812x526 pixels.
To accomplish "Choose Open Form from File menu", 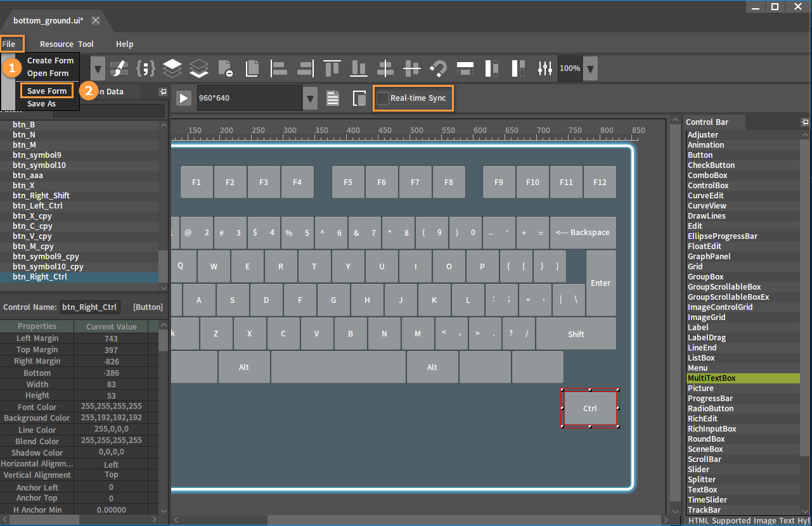I will pos(48,74).
